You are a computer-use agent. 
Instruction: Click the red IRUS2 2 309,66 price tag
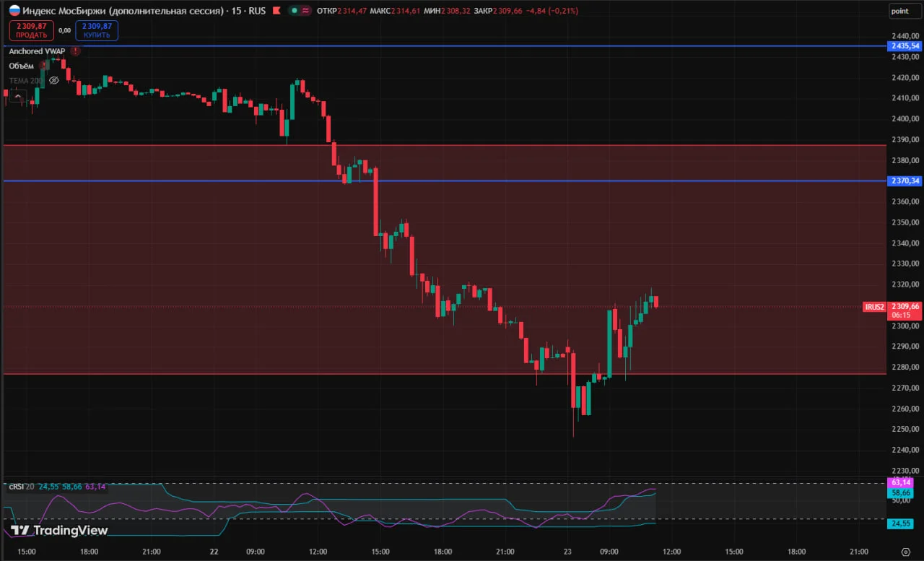[893, 310]
